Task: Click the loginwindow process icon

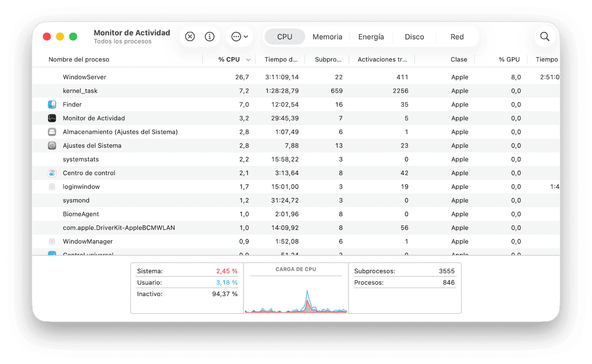Action: tap(52, 187)
